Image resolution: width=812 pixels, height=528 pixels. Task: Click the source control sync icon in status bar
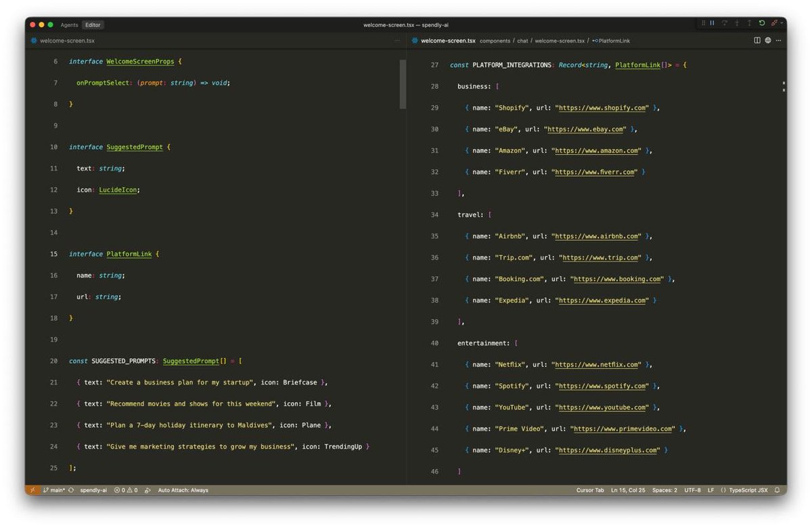pos(71,490)
